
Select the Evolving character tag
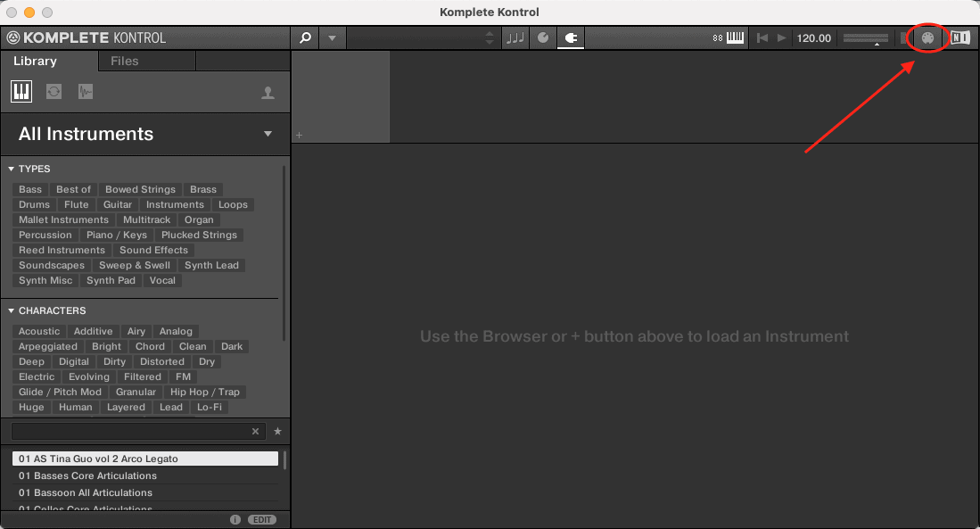pyautogui.click(x=89, y=377)
